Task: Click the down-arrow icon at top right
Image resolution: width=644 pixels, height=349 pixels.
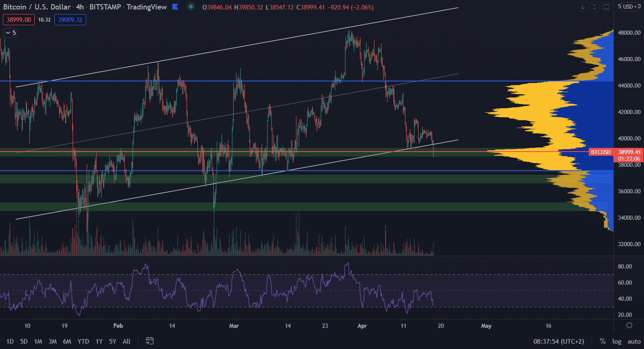Action: (583, 7)
